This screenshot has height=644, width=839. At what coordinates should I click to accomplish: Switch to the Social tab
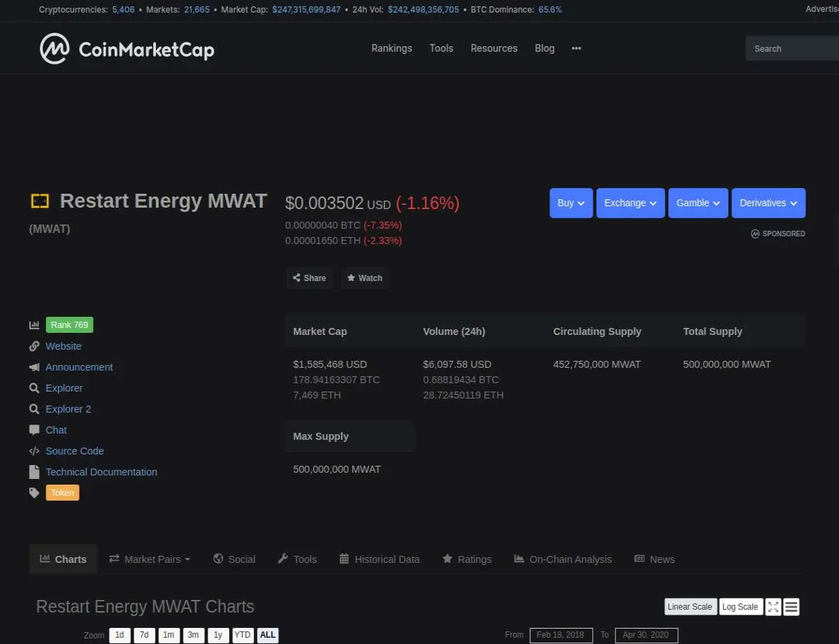click(x=234, y=559)
